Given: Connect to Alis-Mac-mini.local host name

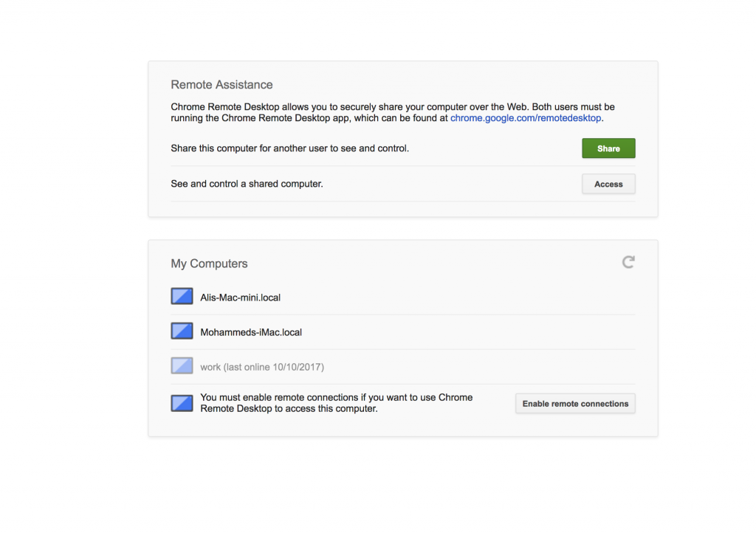Looking at the screenshot, I should 240,298.
